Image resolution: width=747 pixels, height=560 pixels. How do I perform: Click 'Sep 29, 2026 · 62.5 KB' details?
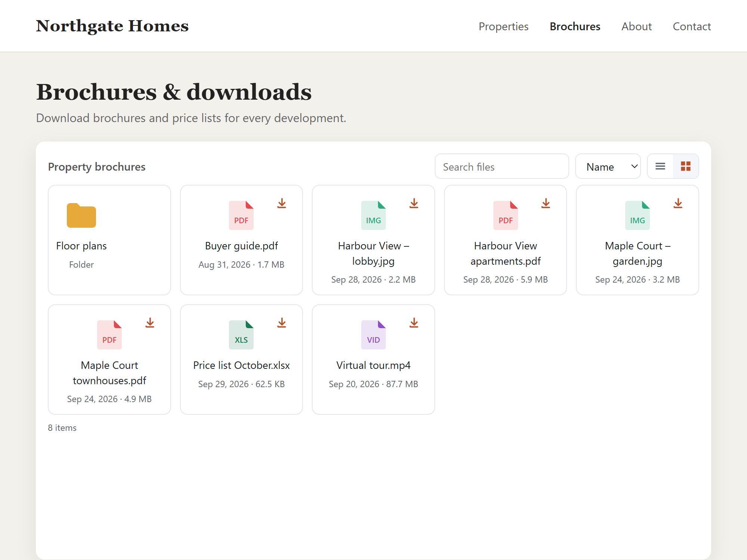coord(241,384)
